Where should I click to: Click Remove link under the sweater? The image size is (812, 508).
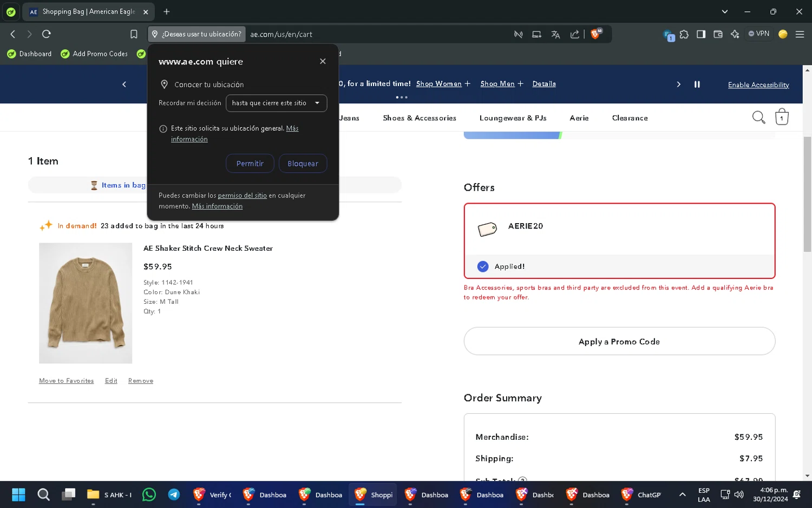pos(141,381)
